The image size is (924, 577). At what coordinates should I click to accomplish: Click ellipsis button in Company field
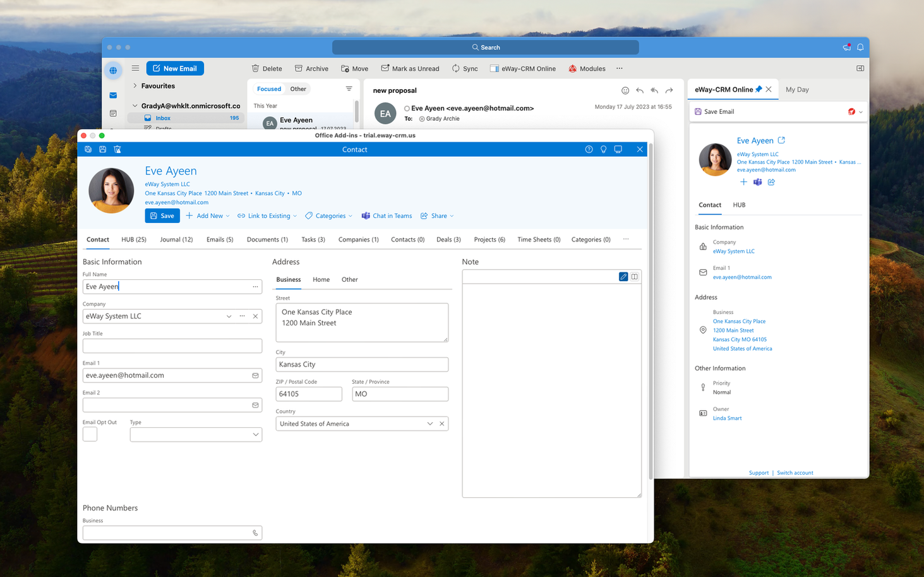tap(242, 316)
